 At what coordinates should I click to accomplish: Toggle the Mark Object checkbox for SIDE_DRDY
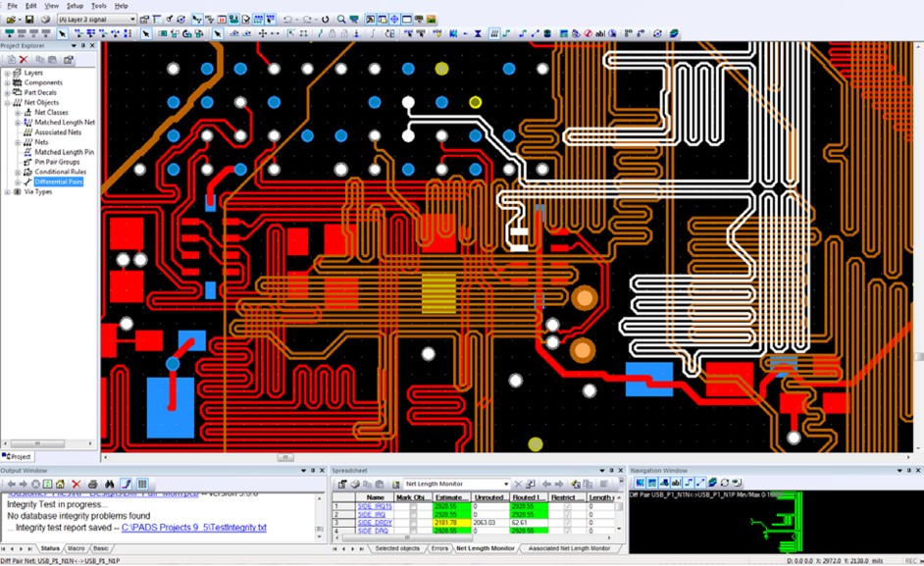pyautogui.click(x=413, y=523)
